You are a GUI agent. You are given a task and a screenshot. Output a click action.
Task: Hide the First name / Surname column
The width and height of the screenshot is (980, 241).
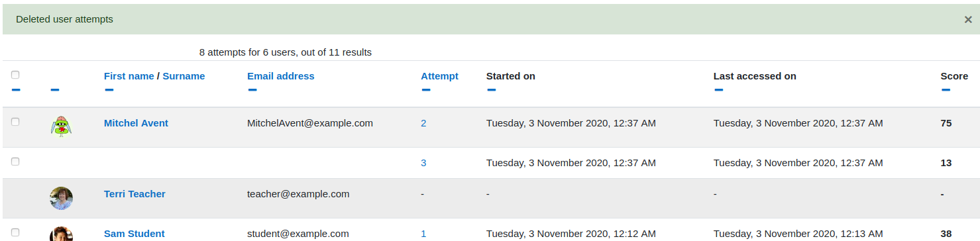[x=109, y=90]
